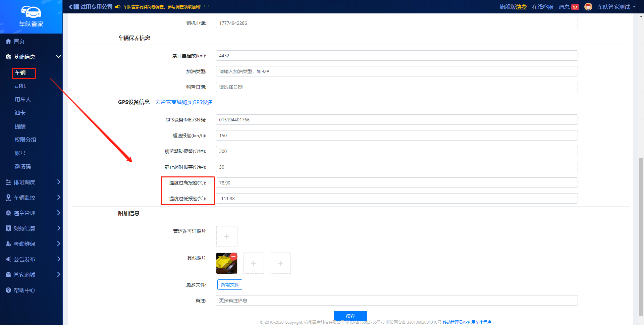Image resolution: width=644 pixels, height=325 pixels.
Task: Click the page vertical scrollbar
Action: (641, 235)
